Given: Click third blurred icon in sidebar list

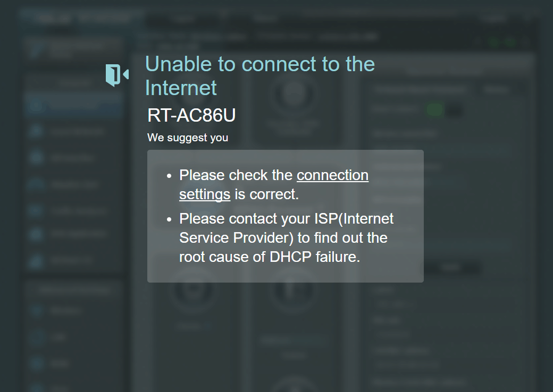Looking at the screenshot, I should tap(36, 157).
